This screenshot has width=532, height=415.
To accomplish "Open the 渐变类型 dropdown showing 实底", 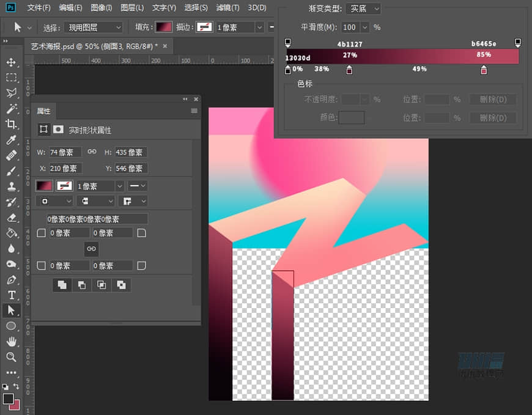I will coord(363,9).
